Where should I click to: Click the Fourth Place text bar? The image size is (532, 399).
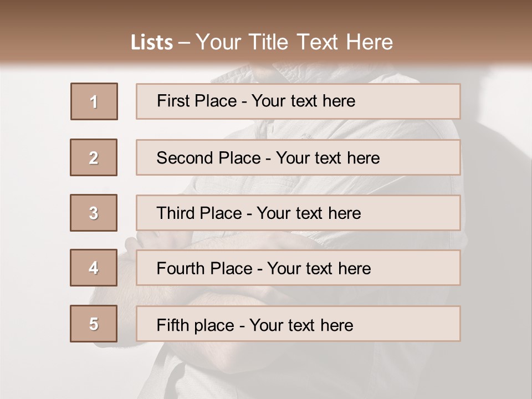click(x=298, y=268)
